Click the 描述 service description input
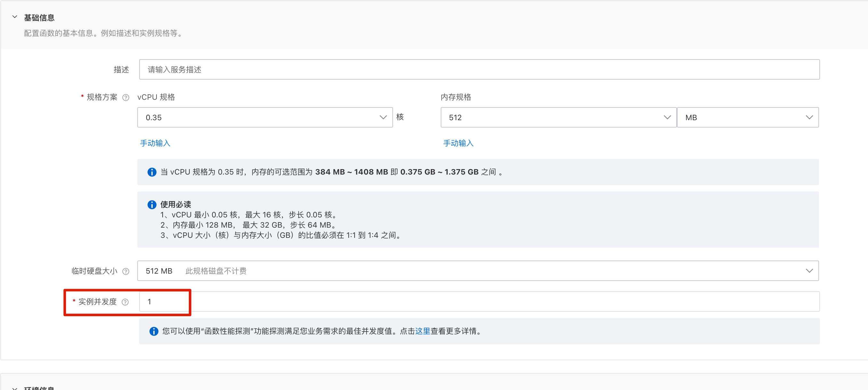 pyautogui.click(x=479, y=69)
